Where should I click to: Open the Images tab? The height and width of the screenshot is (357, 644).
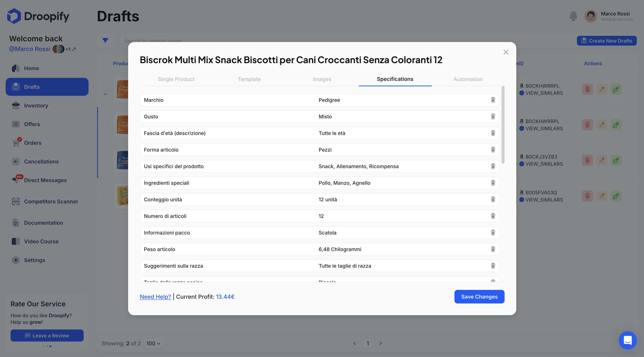coord(322,79)
